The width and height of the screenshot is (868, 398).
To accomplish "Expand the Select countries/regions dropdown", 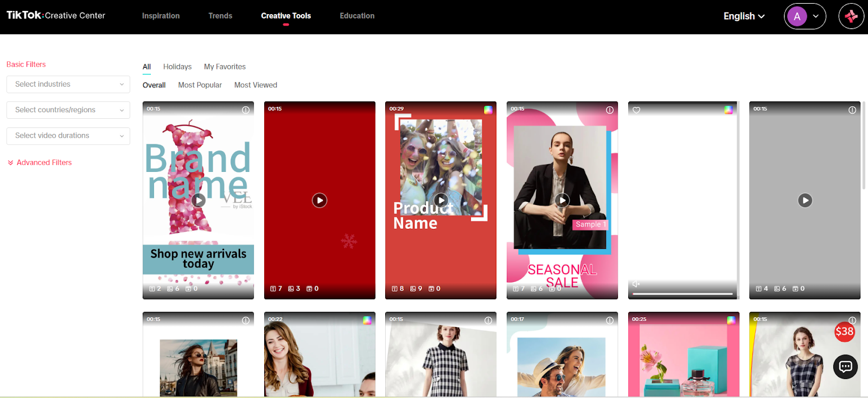I will point(68,110).
